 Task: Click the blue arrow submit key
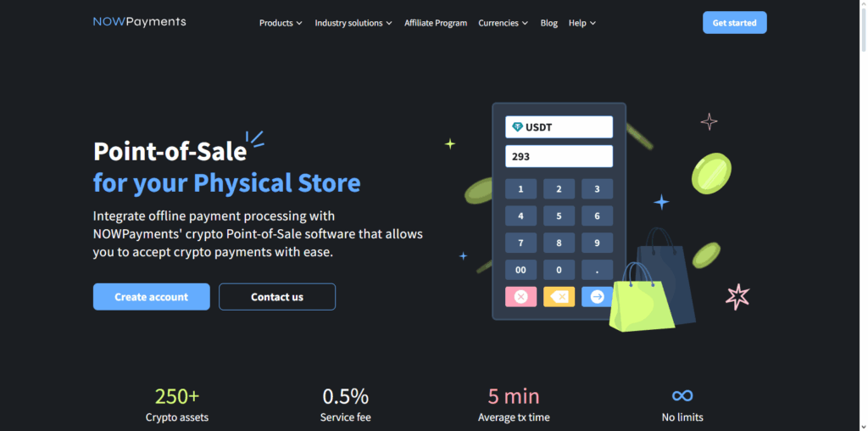[598, 297]
